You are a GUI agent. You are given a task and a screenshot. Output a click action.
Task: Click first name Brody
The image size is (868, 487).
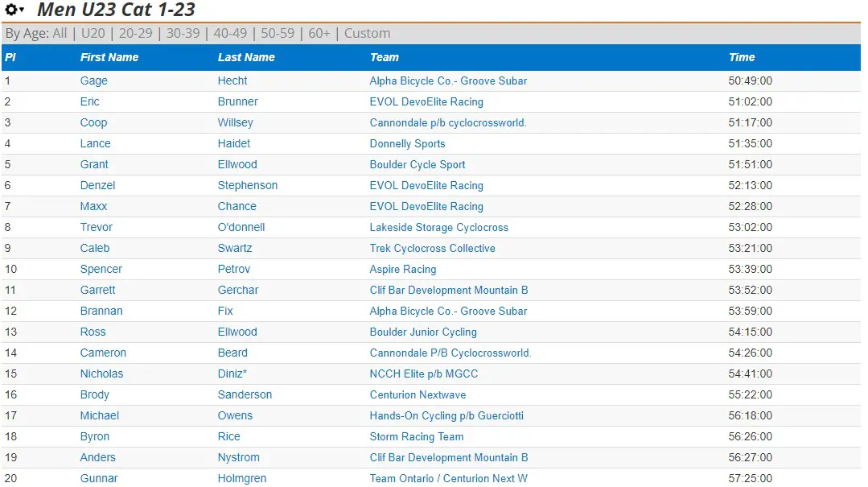(95, 395)
